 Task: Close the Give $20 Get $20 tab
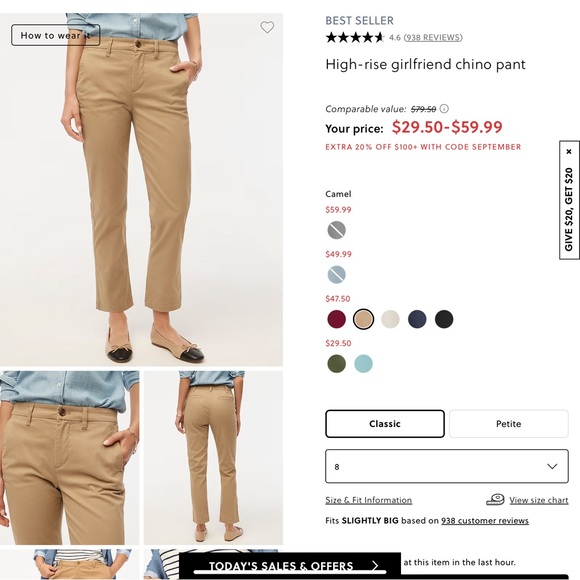[x=569, y=152]
